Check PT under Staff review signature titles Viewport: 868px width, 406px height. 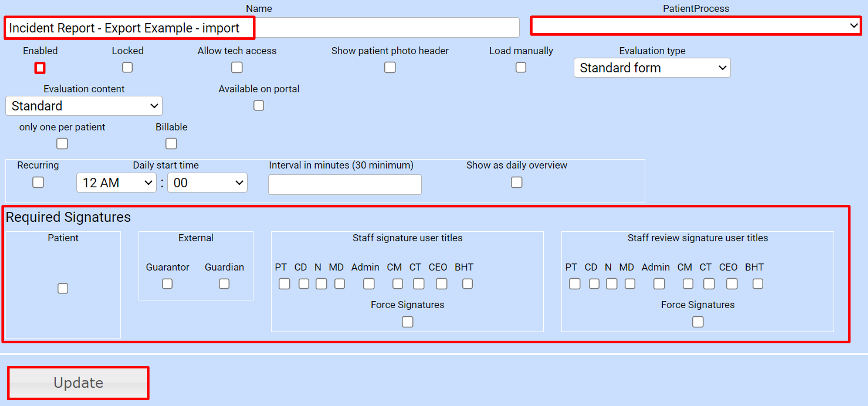point(575,284)
